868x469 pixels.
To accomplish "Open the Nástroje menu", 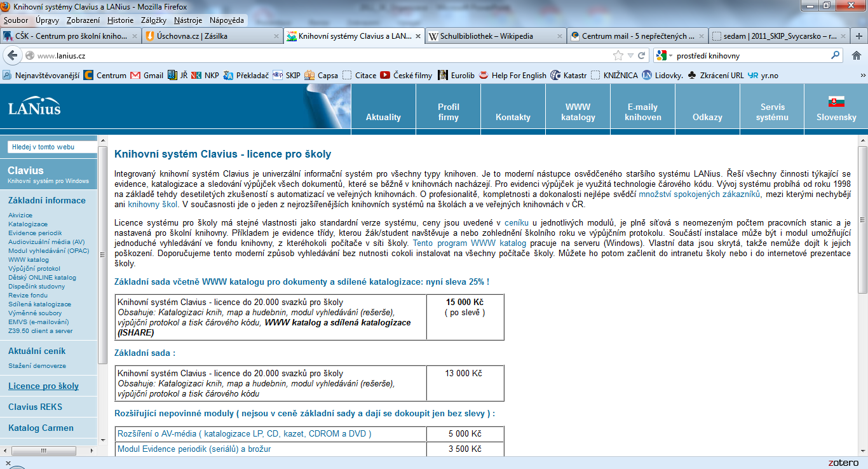I will click(188, 20).
